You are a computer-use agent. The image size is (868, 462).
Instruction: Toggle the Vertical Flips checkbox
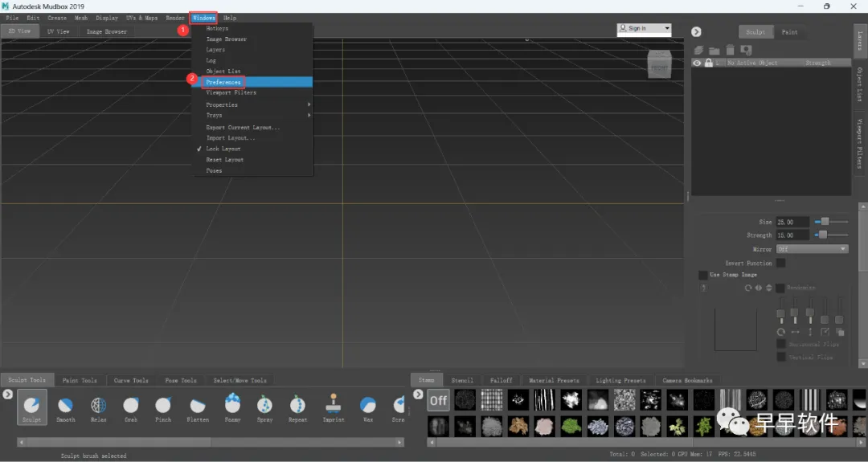click(x=781, y=357)
